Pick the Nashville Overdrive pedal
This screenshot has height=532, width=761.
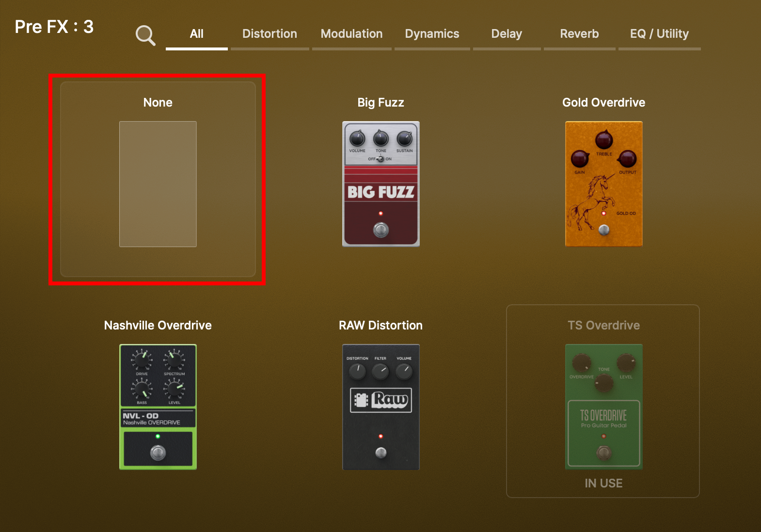tap(158, 407)
